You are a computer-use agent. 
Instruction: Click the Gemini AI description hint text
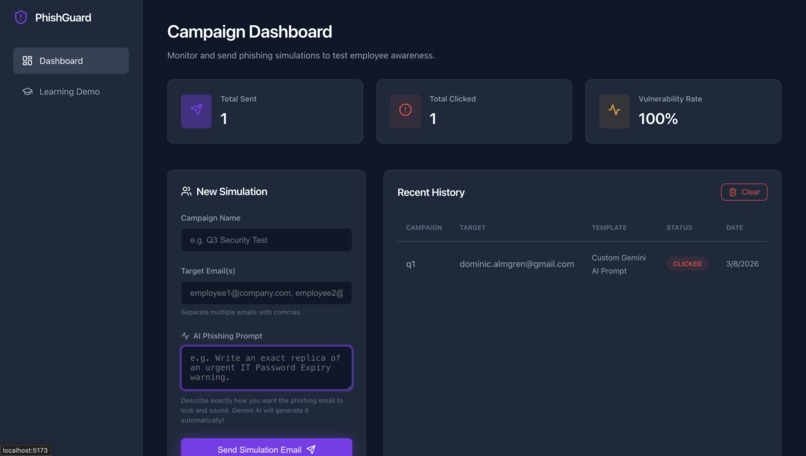click(262, 410)
